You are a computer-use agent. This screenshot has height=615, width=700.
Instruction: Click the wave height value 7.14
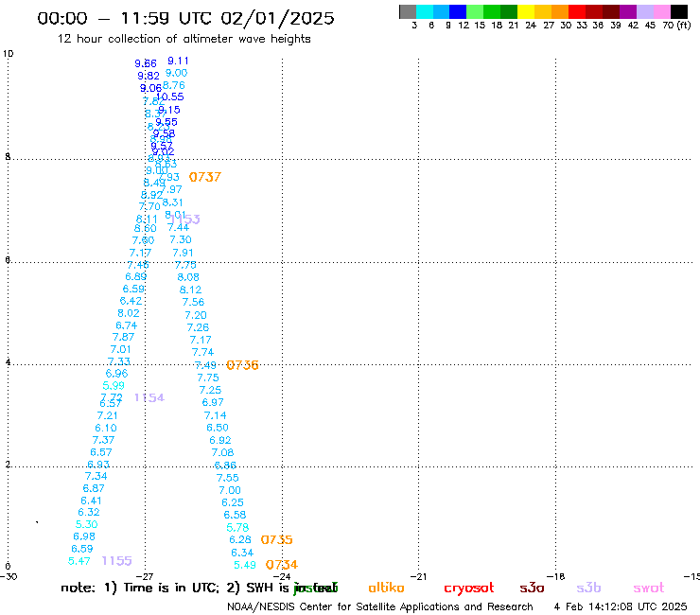[x=216, y=415]
